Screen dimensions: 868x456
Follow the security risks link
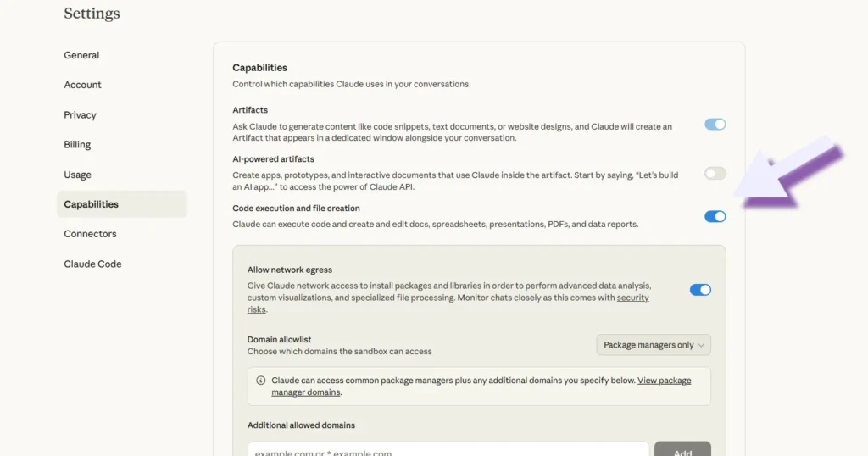pyautogui.click(x=448, y=303)
